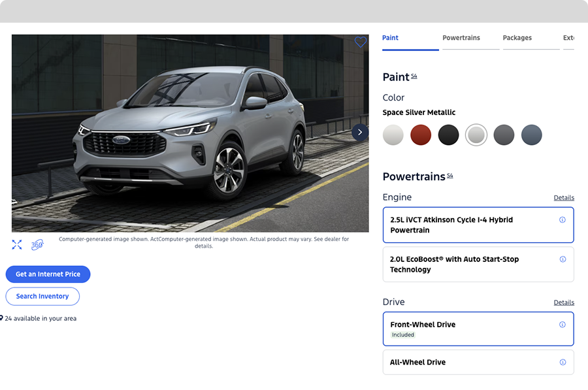This screenshot has width=588, height=390.
Task: Save vehicle with the heart icon
Action: (x=361, y=42)
